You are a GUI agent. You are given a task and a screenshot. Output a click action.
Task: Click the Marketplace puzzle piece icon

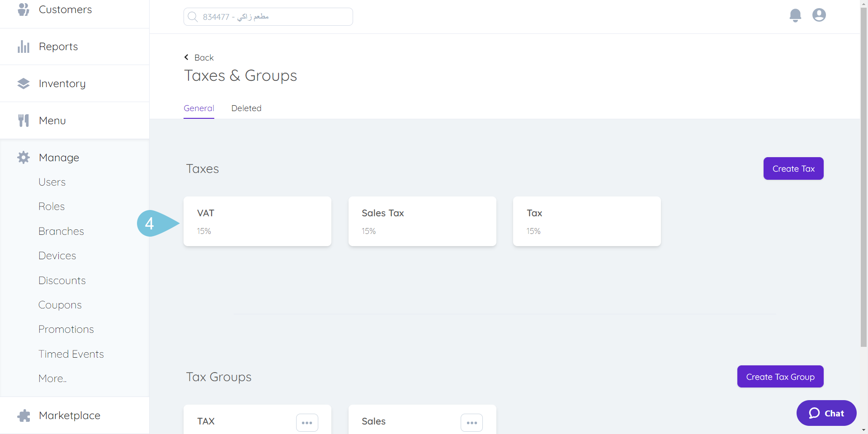click(24, 415)
